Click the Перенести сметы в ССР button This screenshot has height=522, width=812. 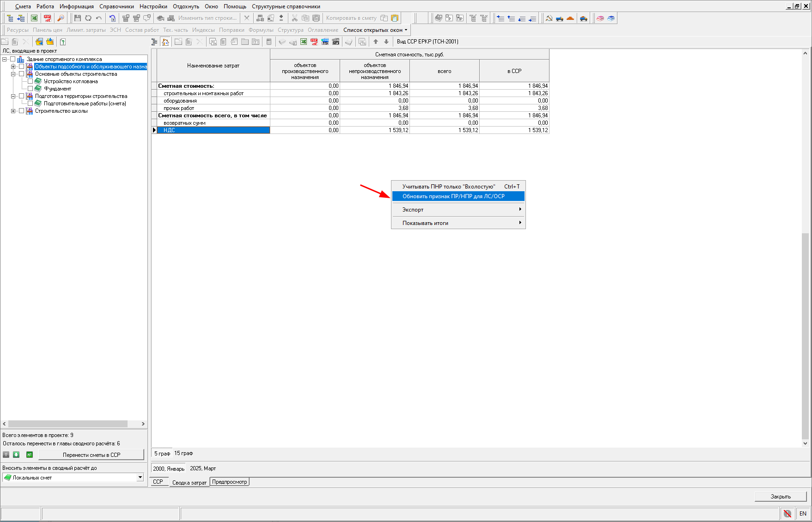(91, 455)
